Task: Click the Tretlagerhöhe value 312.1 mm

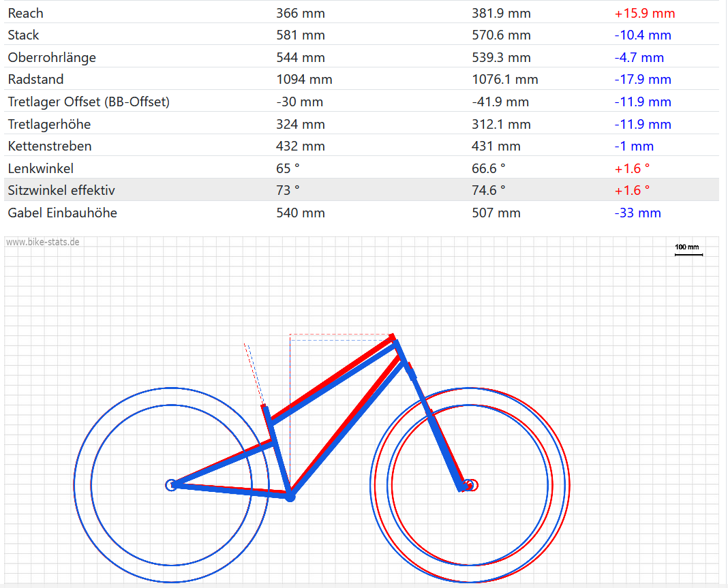Action: pyautogui.click(x=500, y=124)
